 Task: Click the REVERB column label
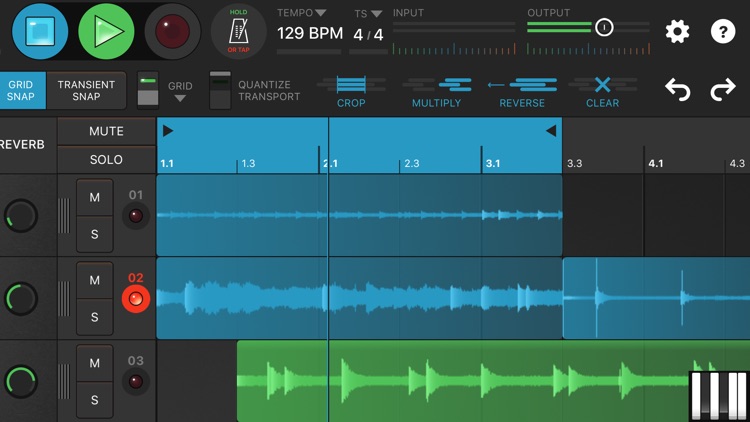click(x=22, y=144)
